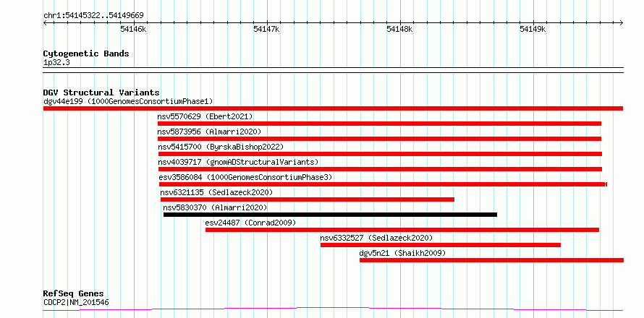Select nsv5415700 (ByrskaBishop2022) label
Screen dimensions: 644x318
(221, 147)
